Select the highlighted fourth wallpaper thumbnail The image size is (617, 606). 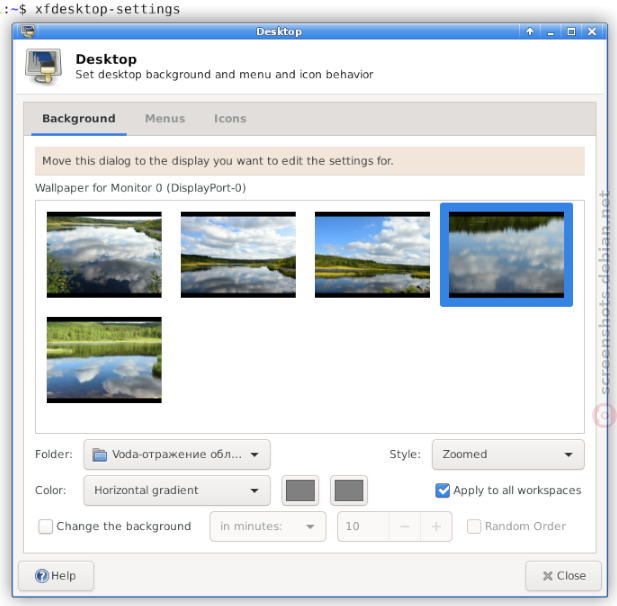[x=506, y=255]
